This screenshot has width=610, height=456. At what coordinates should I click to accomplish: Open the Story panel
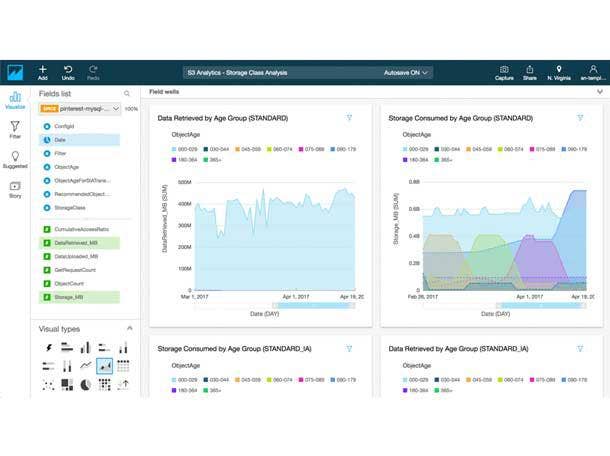coord(15,189)
